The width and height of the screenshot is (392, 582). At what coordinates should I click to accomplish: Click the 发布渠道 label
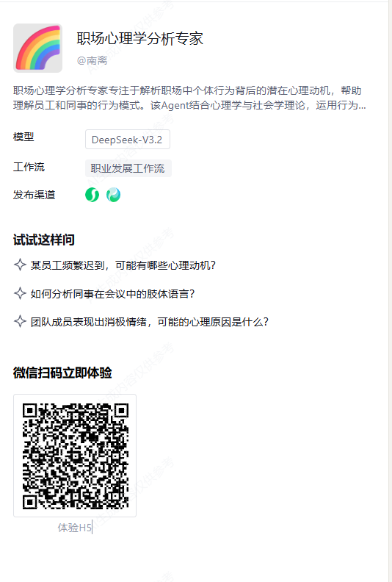click(x=34, y=195)
